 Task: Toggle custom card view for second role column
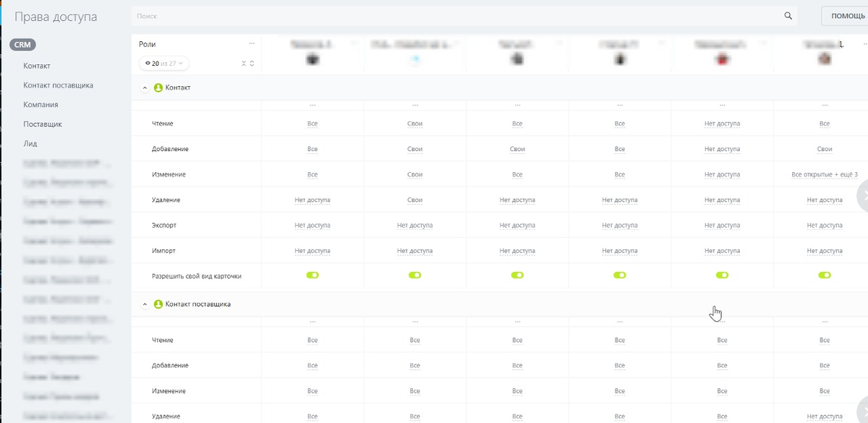tap(414, 275)
